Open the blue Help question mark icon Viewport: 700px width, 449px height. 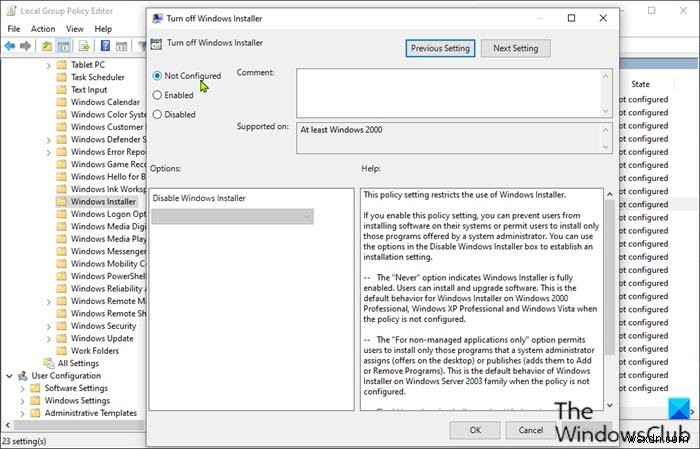pos(105,46)
